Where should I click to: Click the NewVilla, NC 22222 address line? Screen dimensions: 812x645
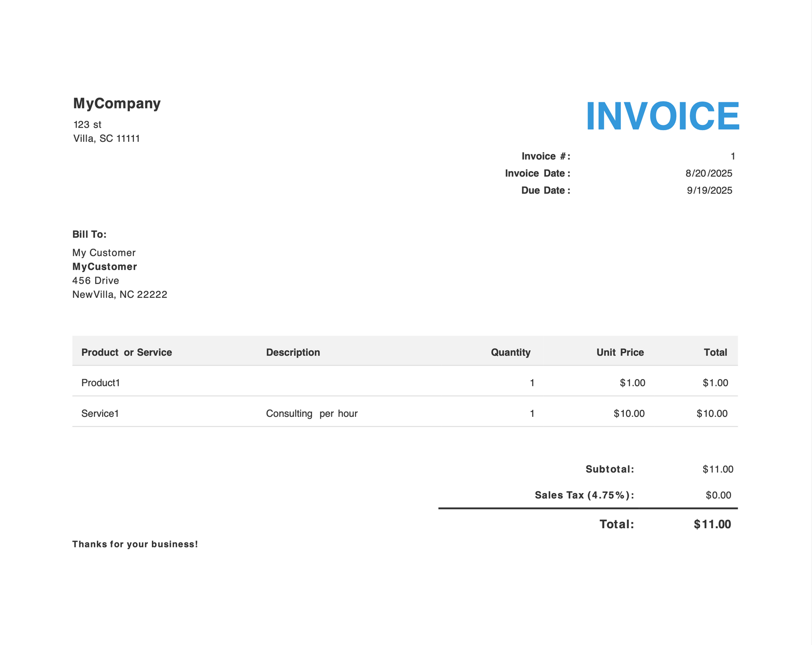pyautogui.click(x=120, y=295)
